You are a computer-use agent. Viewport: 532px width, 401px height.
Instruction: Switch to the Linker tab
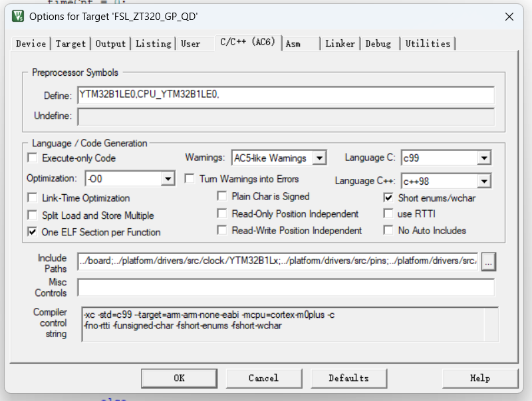point(340,44)
